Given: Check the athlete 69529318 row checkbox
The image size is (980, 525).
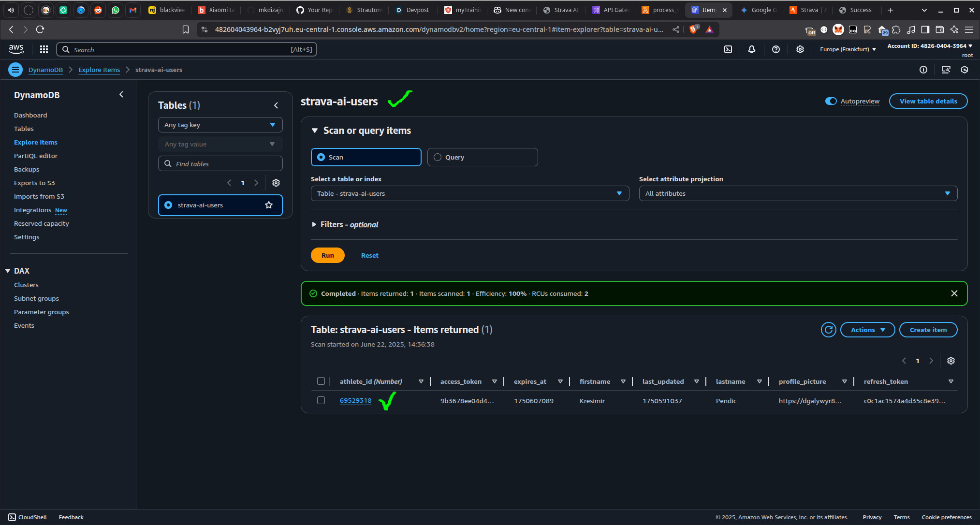Looking at the screenshot, I should 321,400.
